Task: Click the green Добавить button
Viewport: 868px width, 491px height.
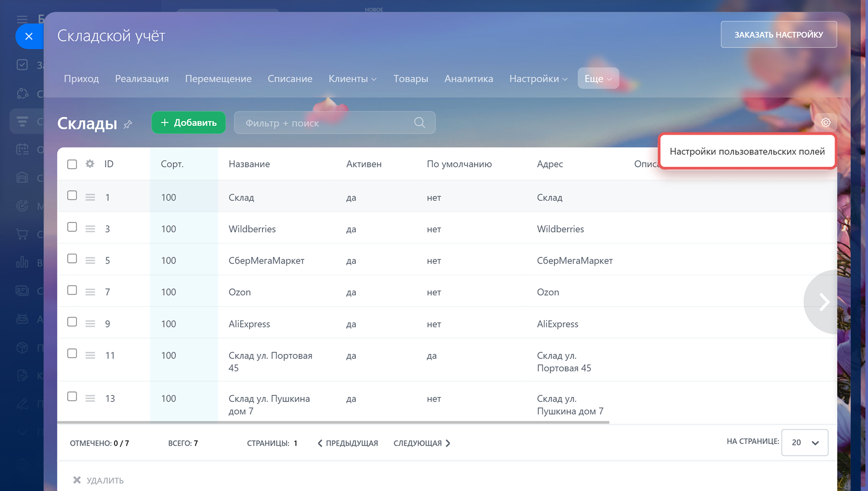Action: coord(189,123)
